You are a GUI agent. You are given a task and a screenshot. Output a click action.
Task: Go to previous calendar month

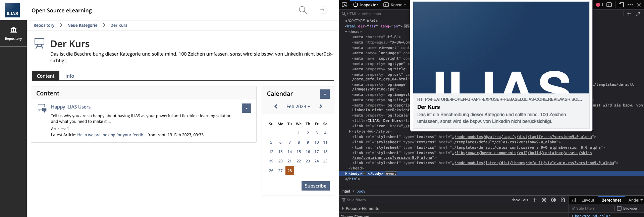(x=276, y=106)
